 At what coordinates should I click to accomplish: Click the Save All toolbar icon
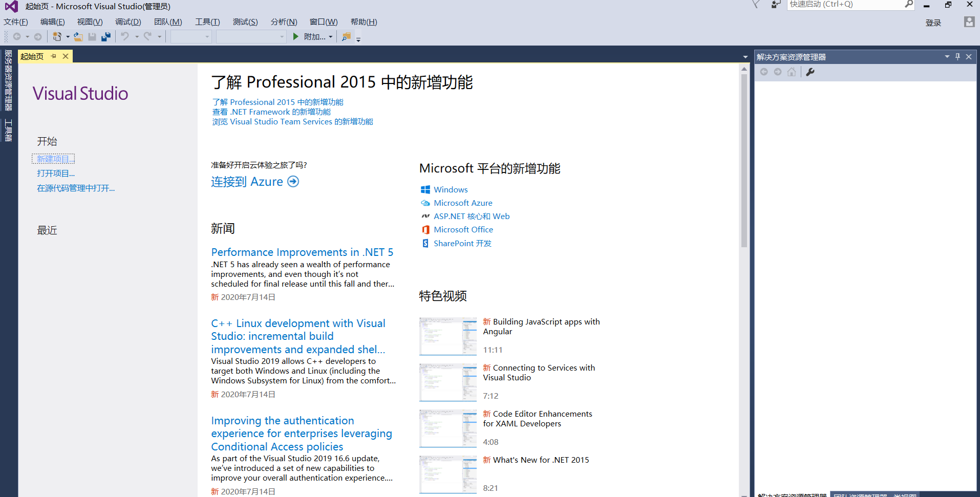coord(106,36)
